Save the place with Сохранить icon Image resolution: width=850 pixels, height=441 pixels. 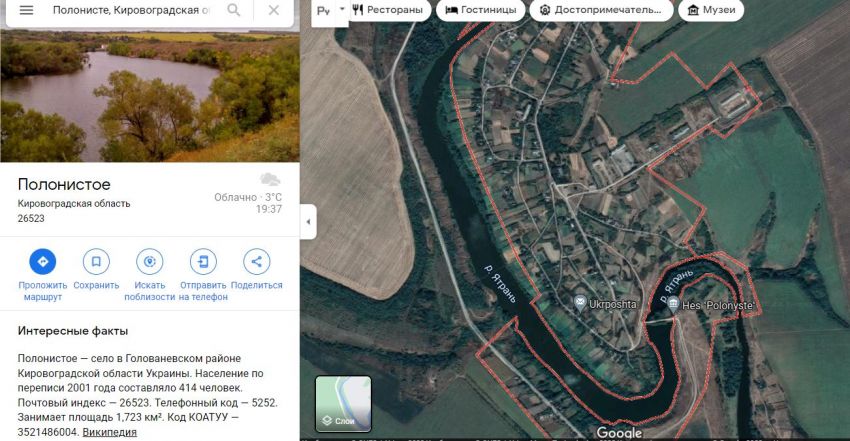point(96,262)
